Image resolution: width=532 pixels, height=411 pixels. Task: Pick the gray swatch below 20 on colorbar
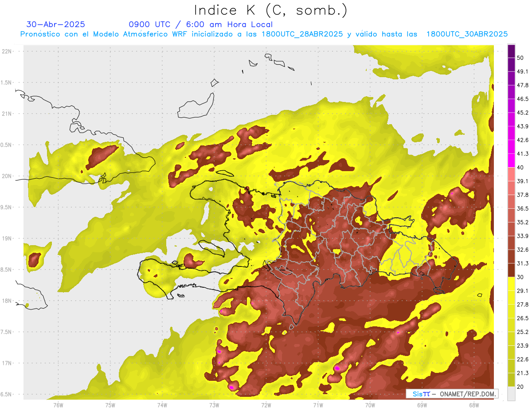click(511, 394)
